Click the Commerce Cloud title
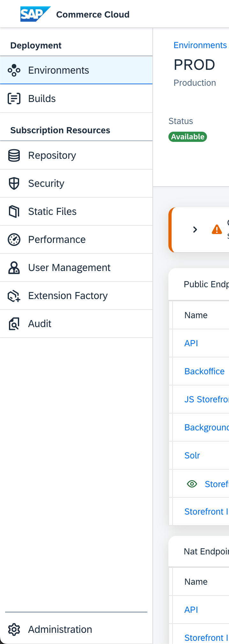Image resolution: width=229 pixels, height=644 pixels. [x=93, y=14]
